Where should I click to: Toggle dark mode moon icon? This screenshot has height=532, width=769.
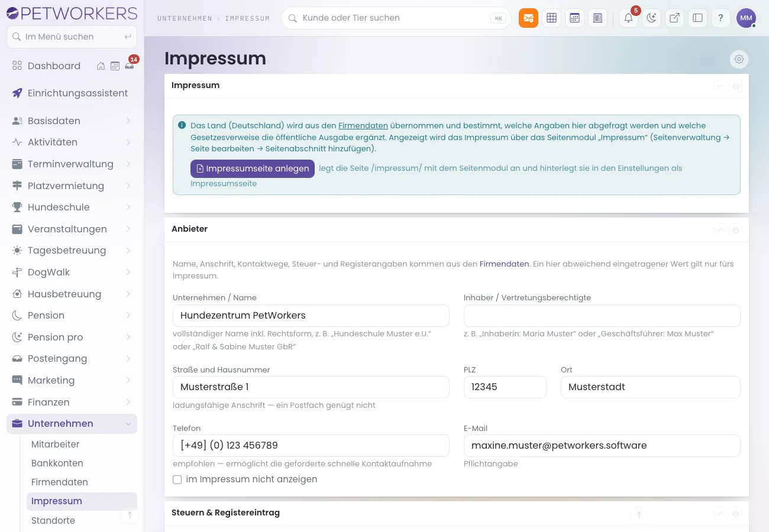coord(651,18)
